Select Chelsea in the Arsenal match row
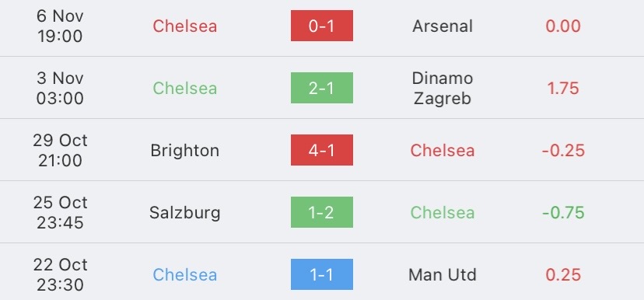This screenshot has height=300, width=644. coord(185,26)
